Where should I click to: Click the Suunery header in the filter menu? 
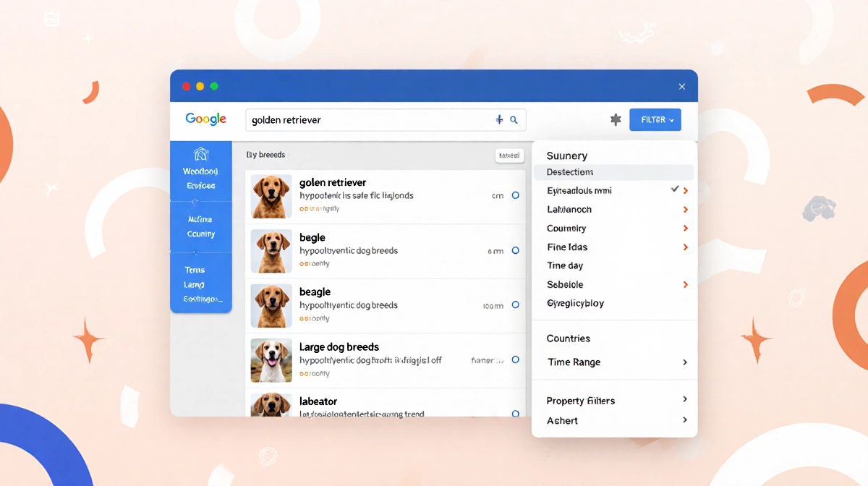[x=566, y=155]
